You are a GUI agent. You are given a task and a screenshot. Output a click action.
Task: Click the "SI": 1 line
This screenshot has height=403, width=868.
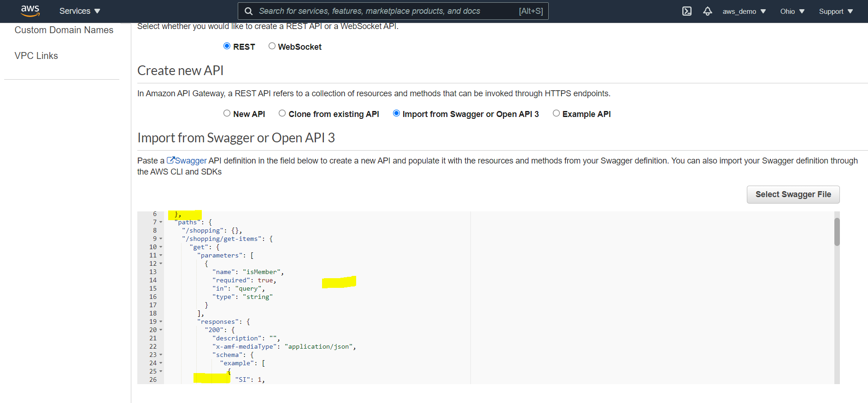pyautogui.click(x=250, y=380)
